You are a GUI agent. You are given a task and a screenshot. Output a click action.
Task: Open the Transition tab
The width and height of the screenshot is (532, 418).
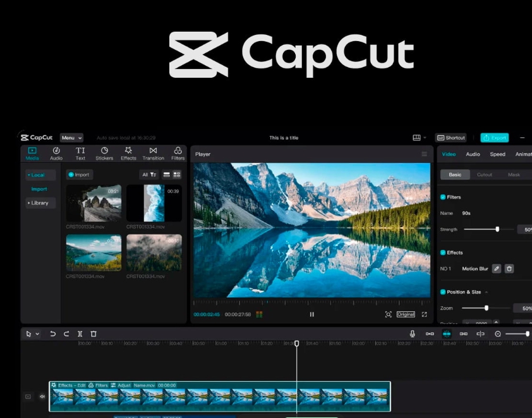[x=153, y=154]
